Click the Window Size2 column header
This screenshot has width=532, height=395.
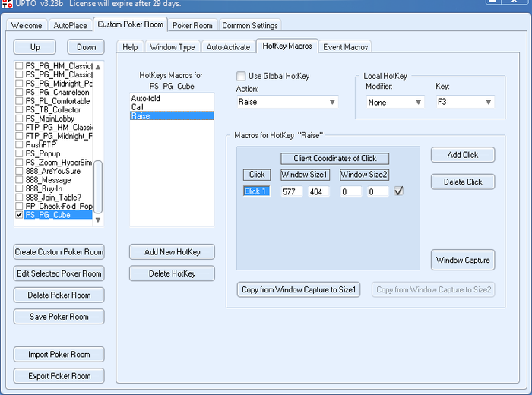pyautogui.click(x=364, y=175)
